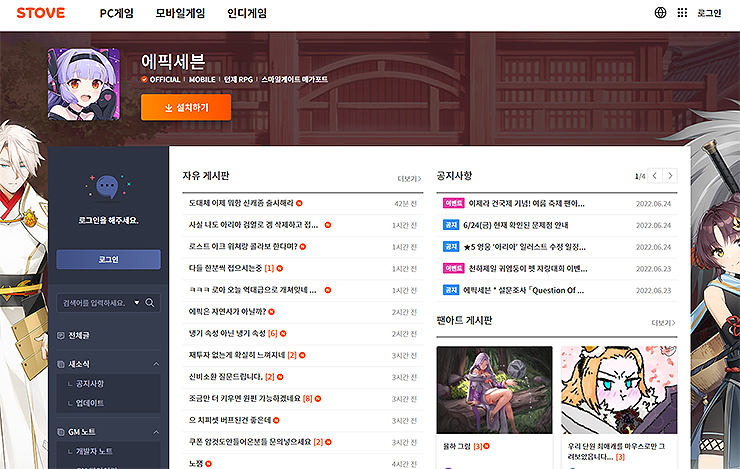
Task: Open the STOVE home logo
Action: coord(41,13)
